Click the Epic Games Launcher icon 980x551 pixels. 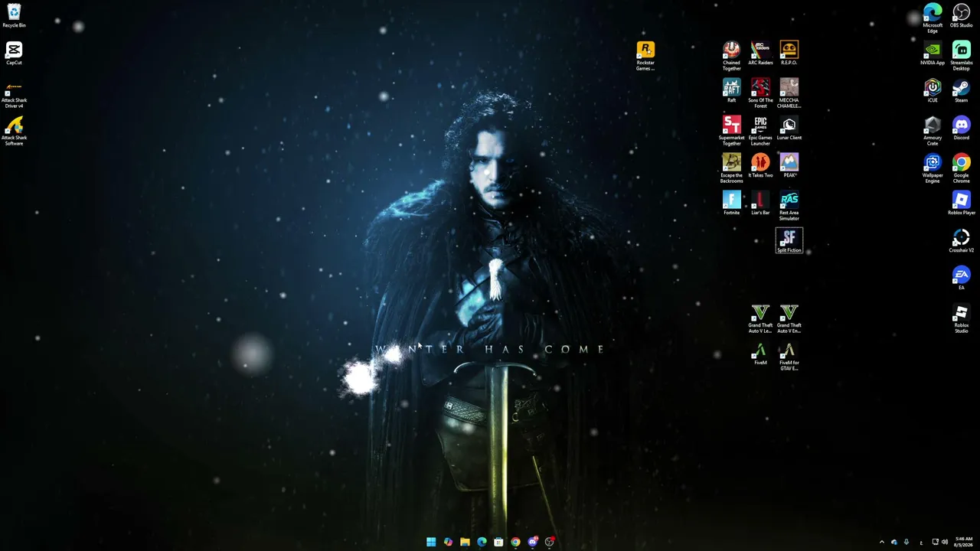pos(760,131)
